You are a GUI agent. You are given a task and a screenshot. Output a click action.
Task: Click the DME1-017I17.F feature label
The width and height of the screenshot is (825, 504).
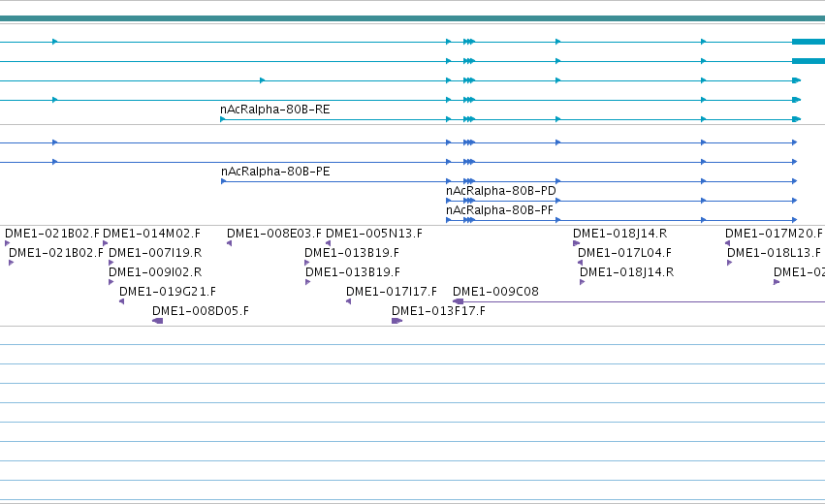(x=392, y=292)
